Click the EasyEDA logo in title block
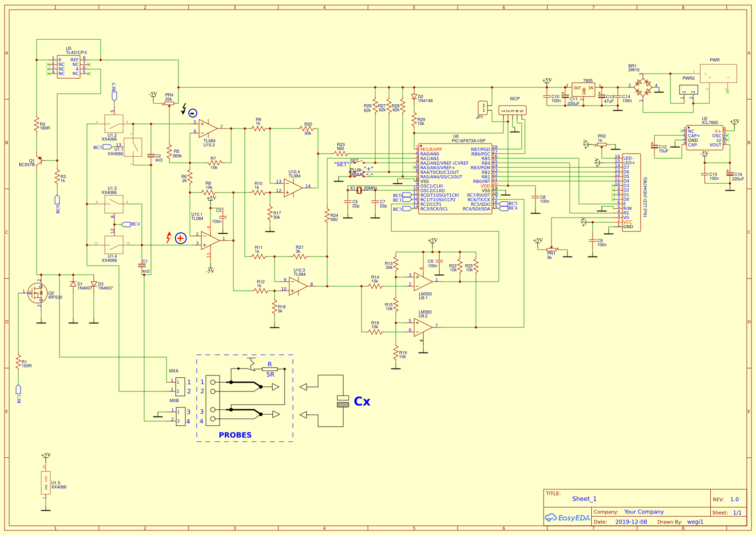The width and height of the screenshot is (756, 535). click(569, 518)
